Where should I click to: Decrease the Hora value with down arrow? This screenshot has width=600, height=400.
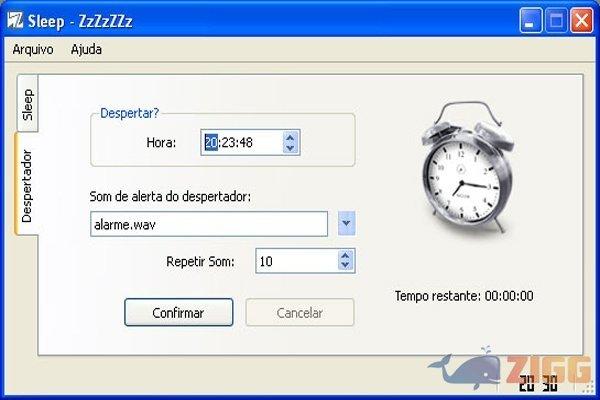point(290,148)
